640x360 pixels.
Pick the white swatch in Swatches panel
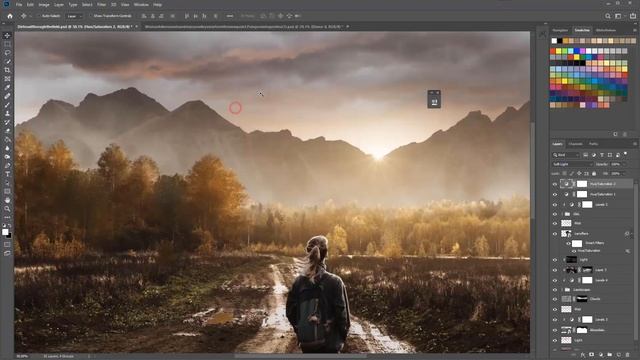[x=554, y=41]
